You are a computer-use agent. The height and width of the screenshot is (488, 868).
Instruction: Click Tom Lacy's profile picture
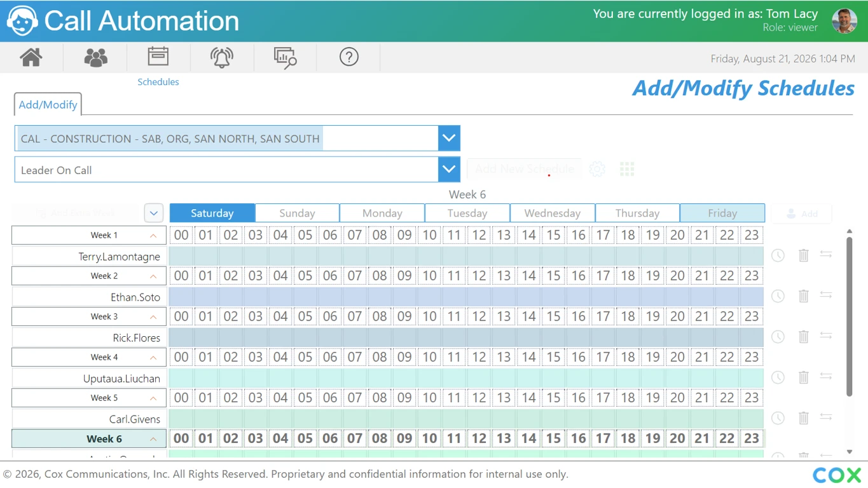click(x=844, y=21)
